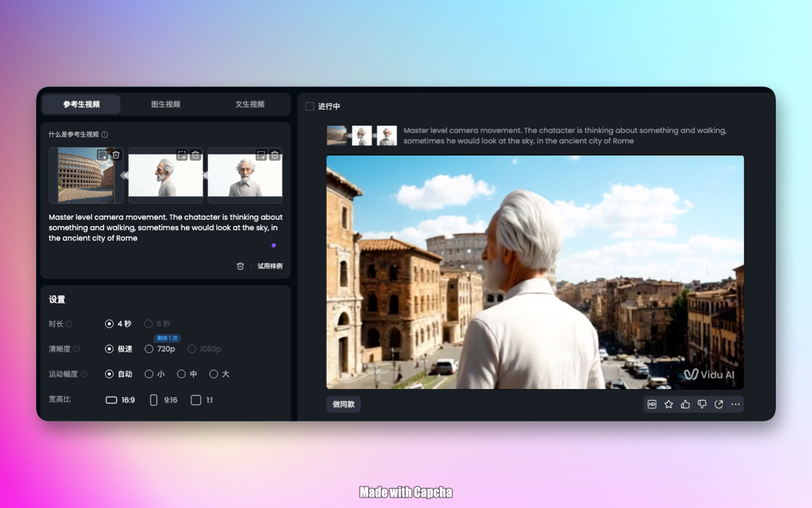The image size is (812, 508).
Task: Select the 4 秒 duration radio button
Action: [x=109, y=324]
